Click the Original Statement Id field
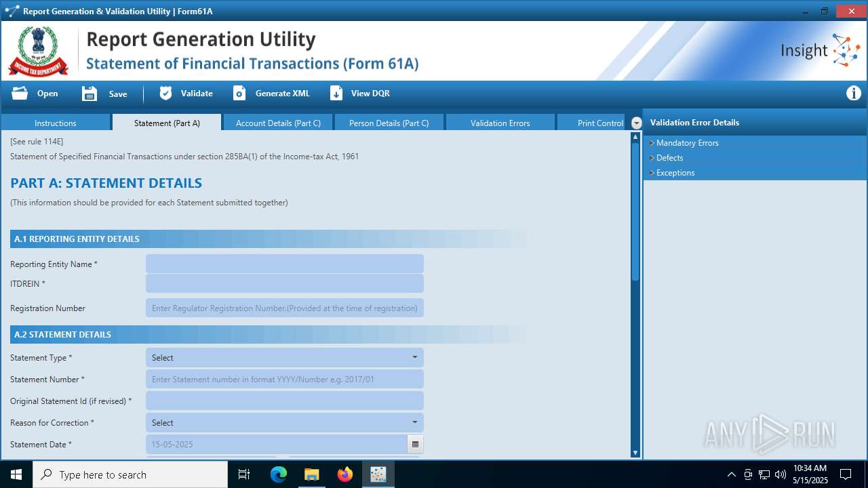 coord(285,401)
